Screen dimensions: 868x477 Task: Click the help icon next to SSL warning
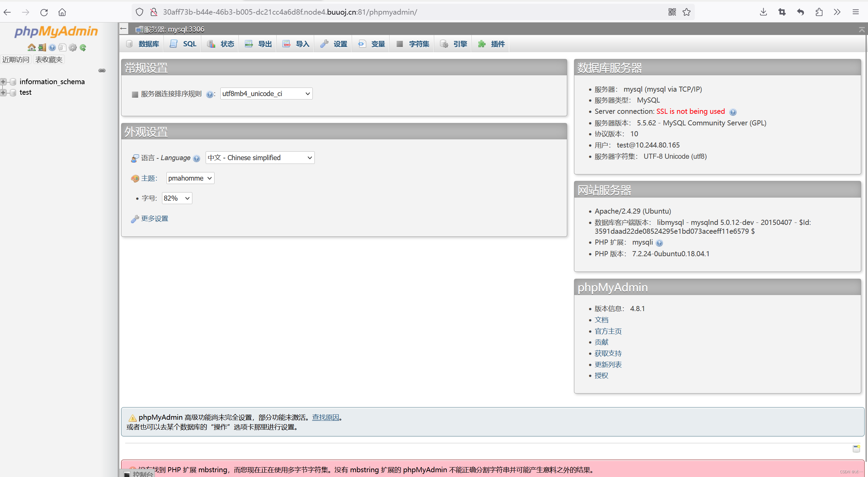point(733,112)
